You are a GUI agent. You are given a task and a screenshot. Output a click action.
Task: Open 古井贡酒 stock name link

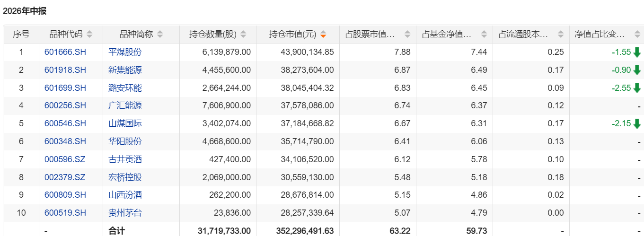pyautogui.click(x=125, y=159)
